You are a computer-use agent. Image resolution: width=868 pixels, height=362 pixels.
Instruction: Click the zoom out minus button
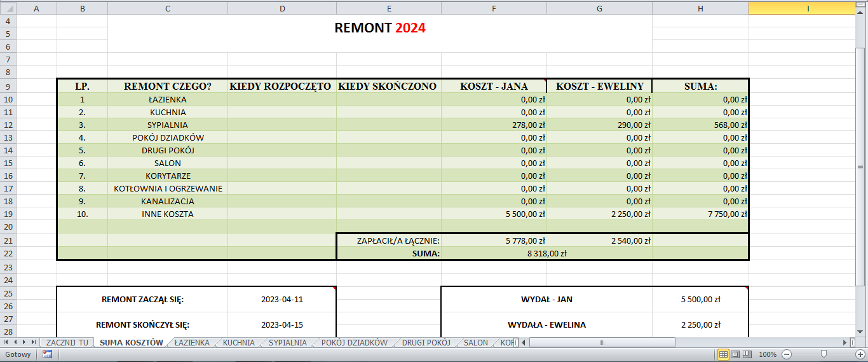tap(787, 354)
